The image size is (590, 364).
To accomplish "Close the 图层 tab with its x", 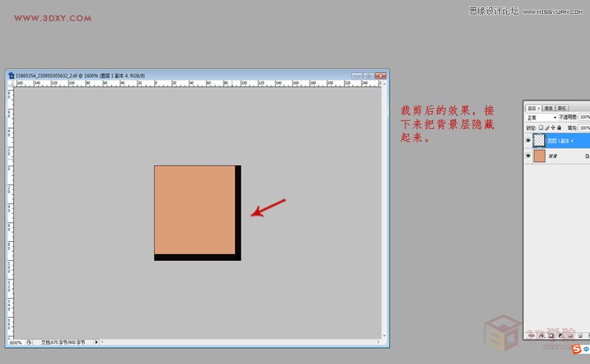I will tap(539, 108).
